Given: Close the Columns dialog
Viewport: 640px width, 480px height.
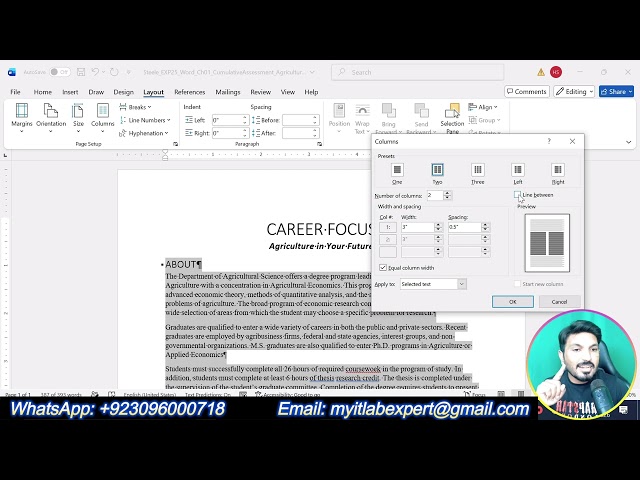Looking at the screenshot, I should (x=572, y=141).
